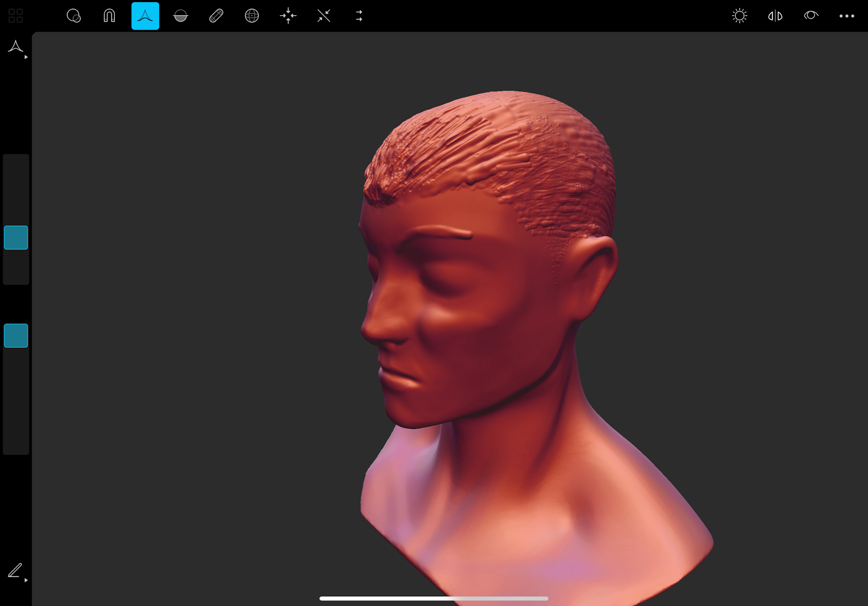This screenshot has height=606, width=868.
Task: Toggle symmetry with the mirror icon
Action: (x=775, y=16)
